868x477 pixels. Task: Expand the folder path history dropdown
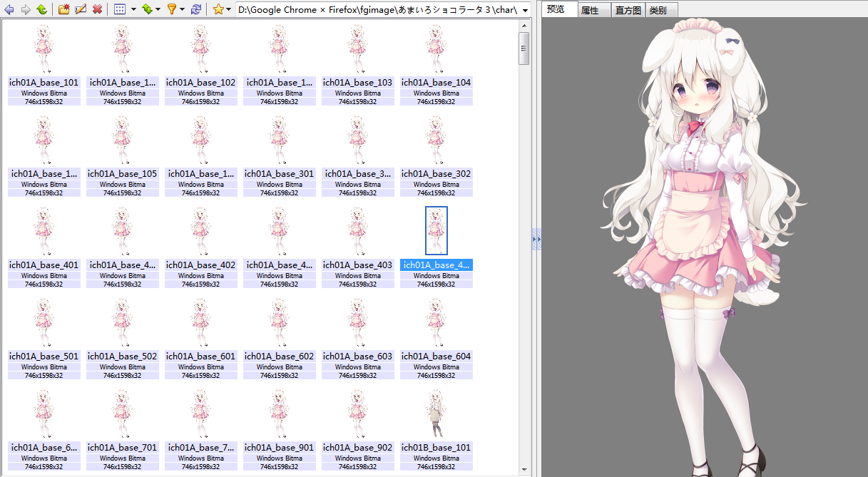tap(525, 10)
